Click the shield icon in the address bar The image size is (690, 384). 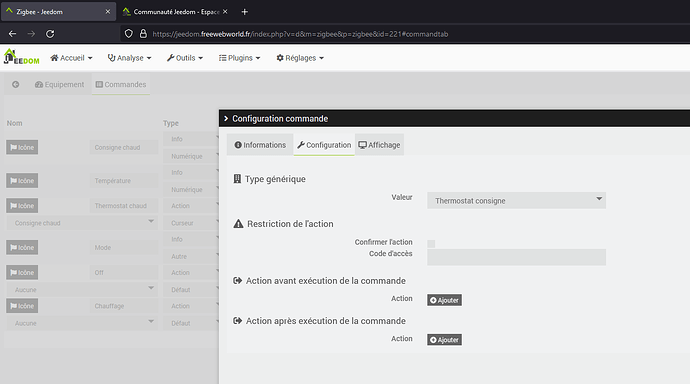(x=128, y=34)
